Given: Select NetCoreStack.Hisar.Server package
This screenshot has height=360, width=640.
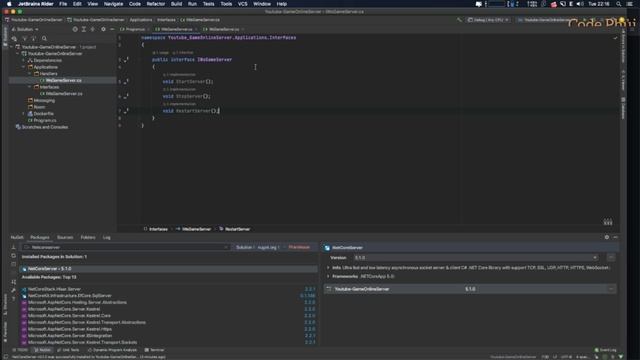Looking at the screenshot, I should tap(169, 289).
